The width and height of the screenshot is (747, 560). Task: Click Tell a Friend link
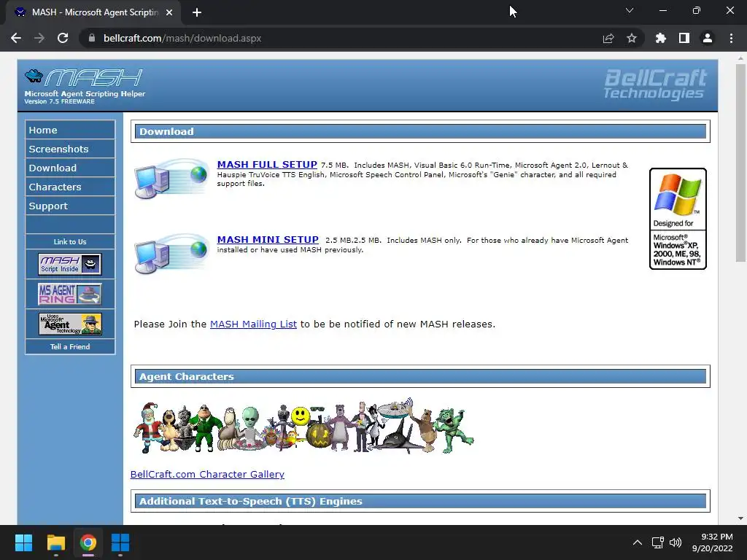click(x=70, y=346)
